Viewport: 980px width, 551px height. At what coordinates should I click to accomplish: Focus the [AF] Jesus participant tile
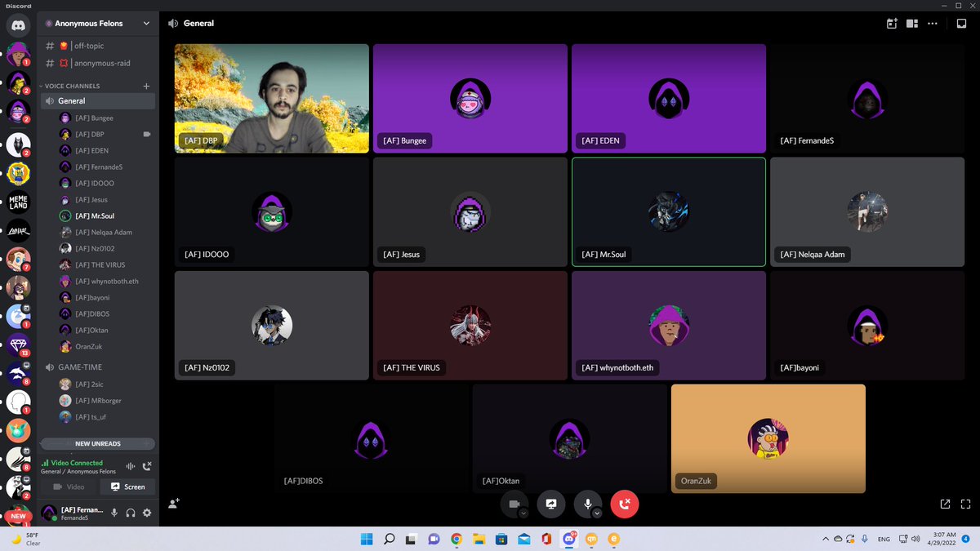click(470, 212)
